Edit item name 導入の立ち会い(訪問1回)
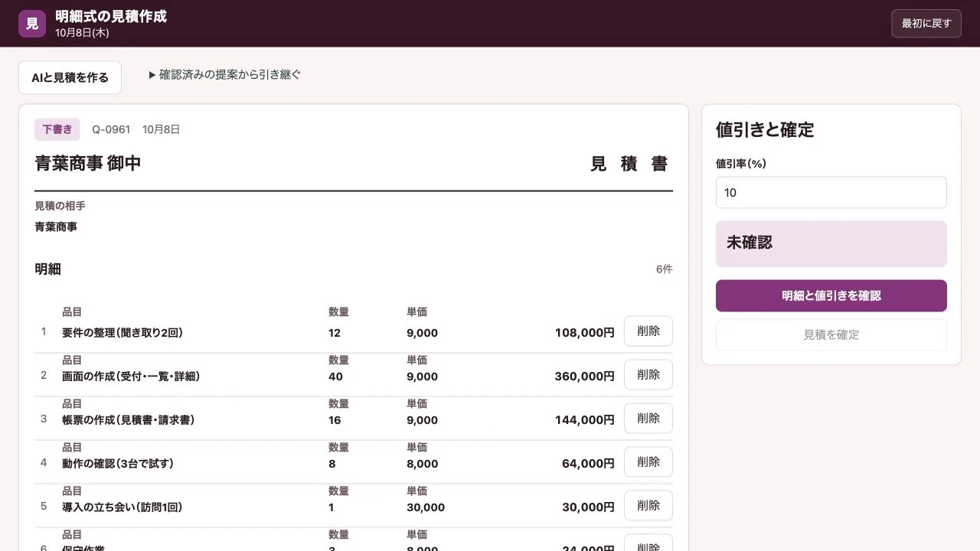Image resolution: width=980 pixels, height=551 pixels. click(x=122, y=507)
